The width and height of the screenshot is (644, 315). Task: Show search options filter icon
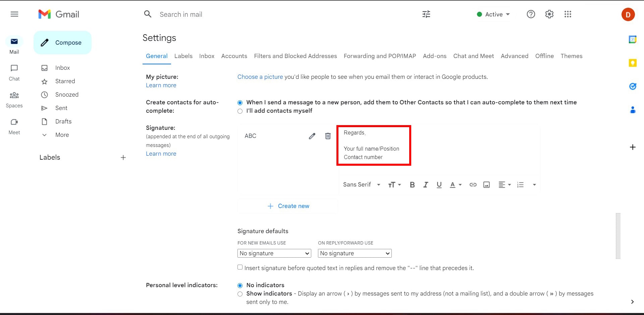pyautogui.click(x=426, y=14)
